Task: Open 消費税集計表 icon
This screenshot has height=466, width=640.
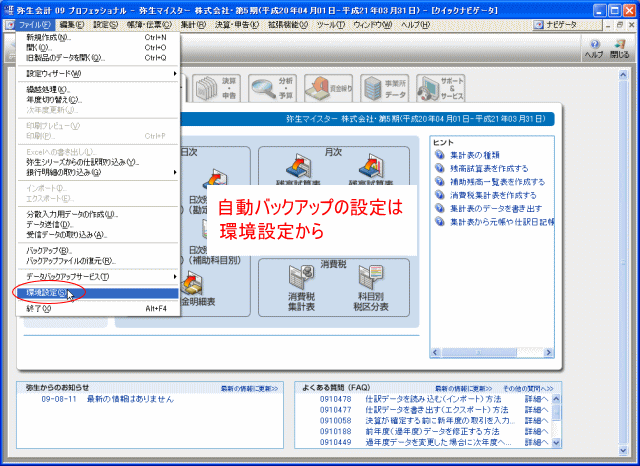Action: (301, 288)
